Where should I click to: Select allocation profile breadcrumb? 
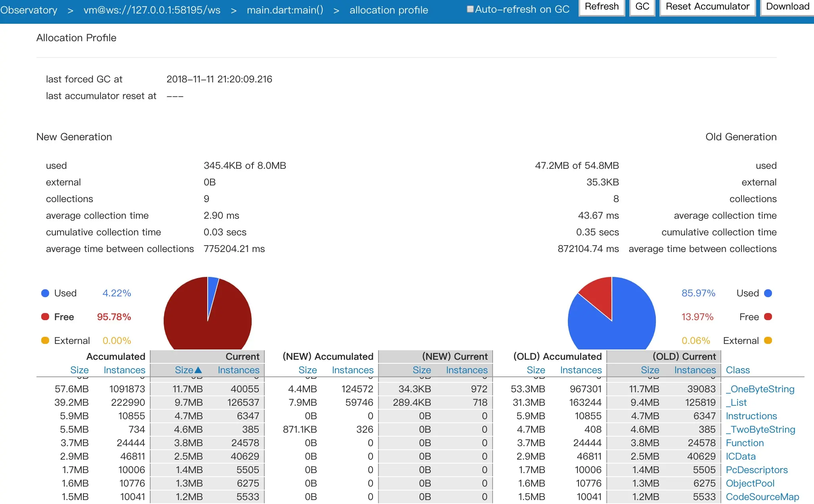(x=389, y=10)
